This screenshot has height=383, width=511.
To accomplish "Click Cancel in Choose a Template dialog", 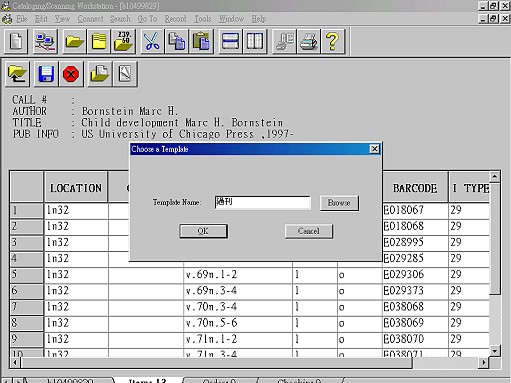I will pyautogui.click(x=309, y=231).
